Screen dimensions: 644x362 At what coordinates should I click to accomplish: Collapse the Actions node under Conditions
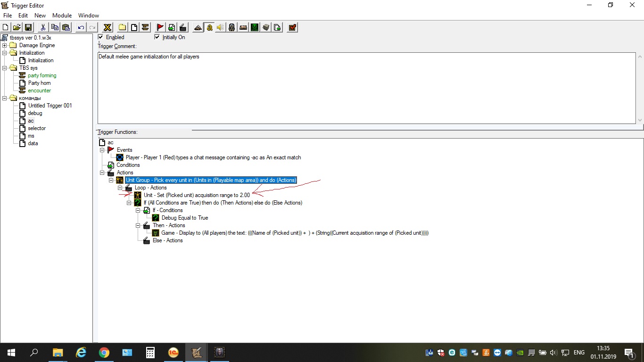(102, 173)
